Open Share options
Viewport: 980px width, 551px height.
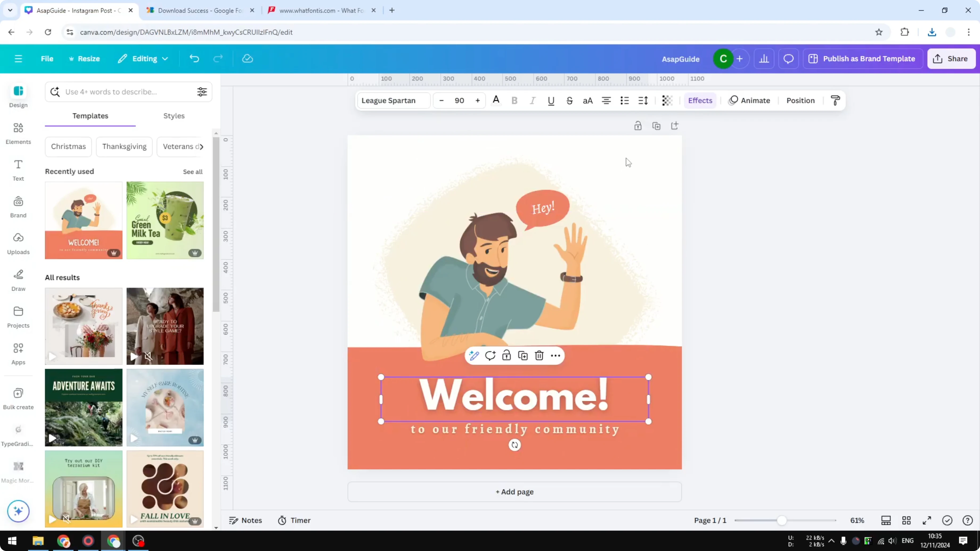[x=951, y=58]
